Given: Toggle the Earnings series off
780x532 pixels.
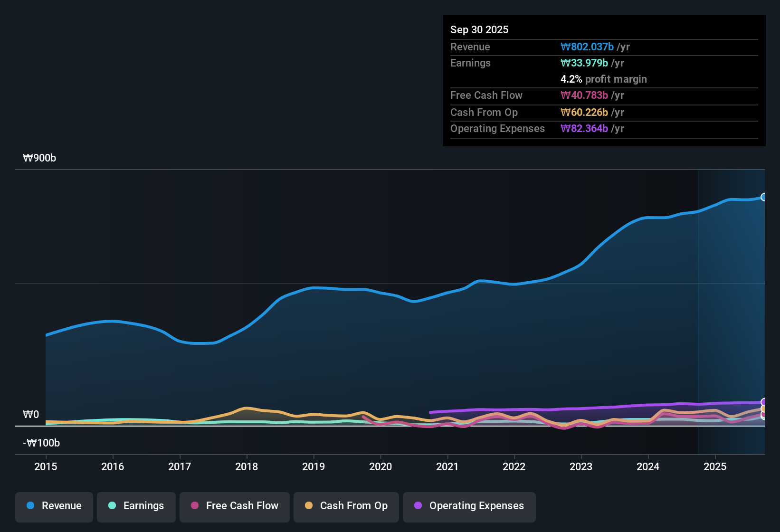Looking at the screenshot, I should (x=136, y=506).
